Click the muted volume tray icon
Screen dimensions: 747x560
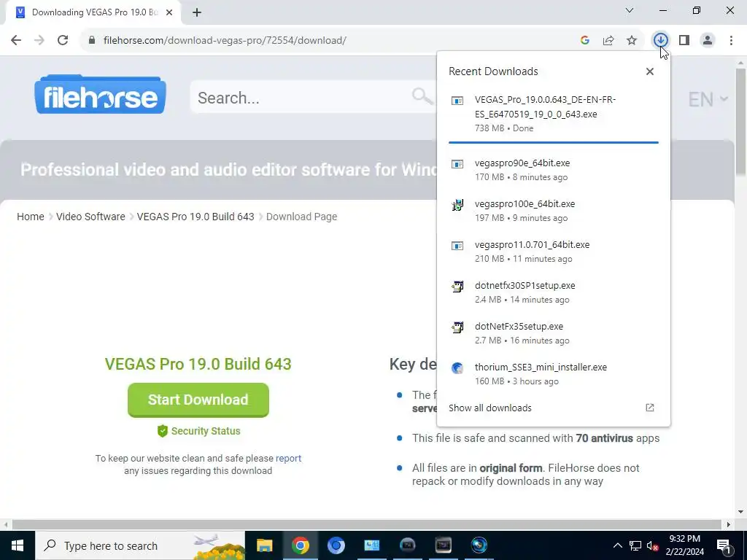point(653,545)
